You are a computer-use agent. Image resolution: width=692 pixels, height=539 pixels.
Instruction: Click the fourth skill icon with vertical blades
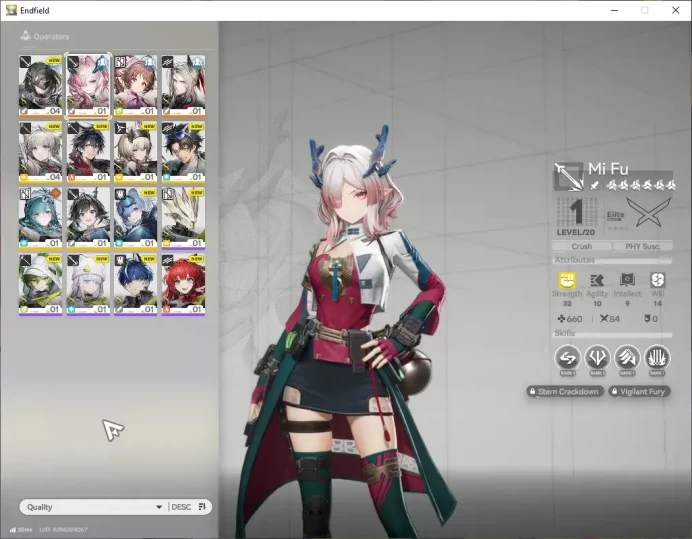(x=657, y=358)
